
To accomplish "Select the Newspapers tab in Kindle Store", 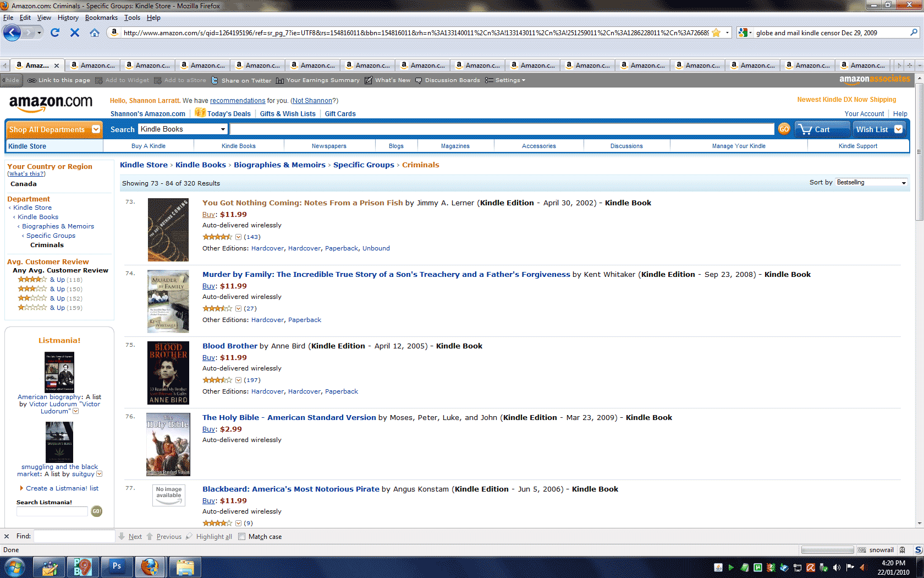I will pyautogui.click(x=329, y=146).
